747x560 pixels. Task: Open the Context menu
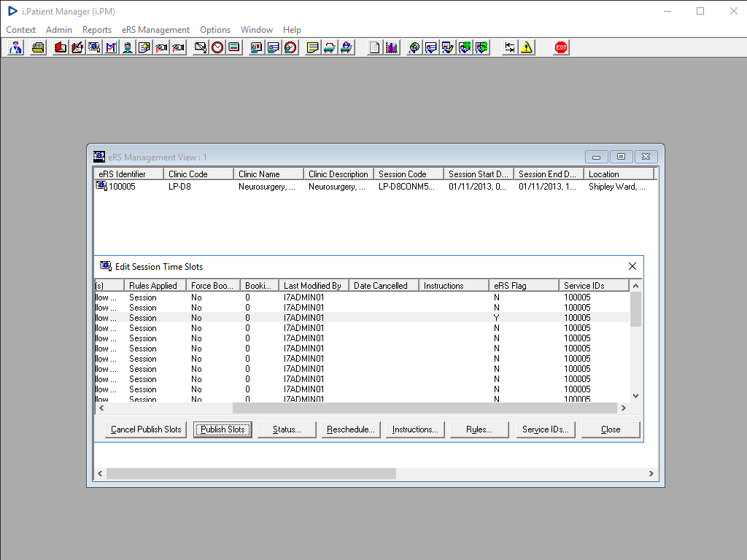click(x=20, y=29)
